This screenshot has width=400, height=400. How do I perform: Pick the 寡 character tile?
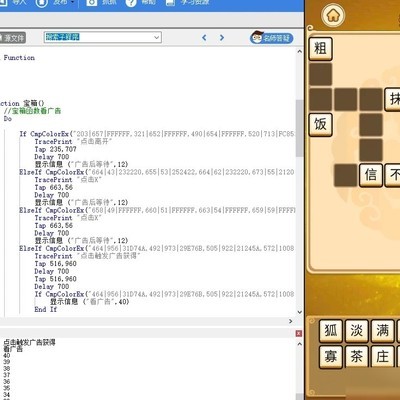[x=331, y=357]
